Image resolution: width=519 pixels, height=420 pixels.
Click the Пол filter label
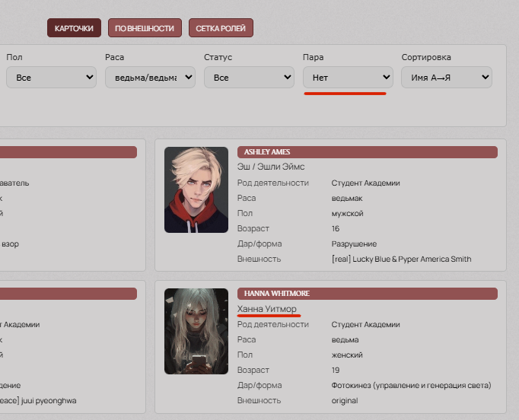pyautogui.click(x=14, y=57)
